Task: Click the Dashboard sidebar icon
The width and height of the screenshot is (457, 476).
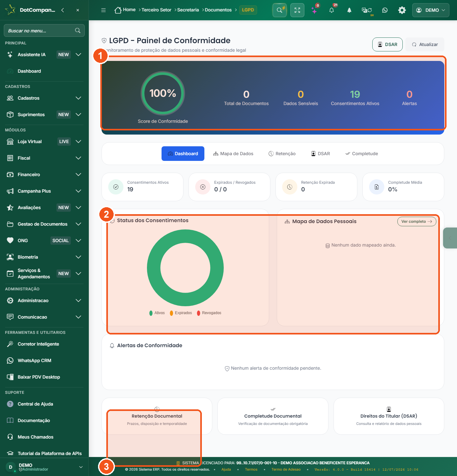Action: pyautogui.click(x=10, y=71)
